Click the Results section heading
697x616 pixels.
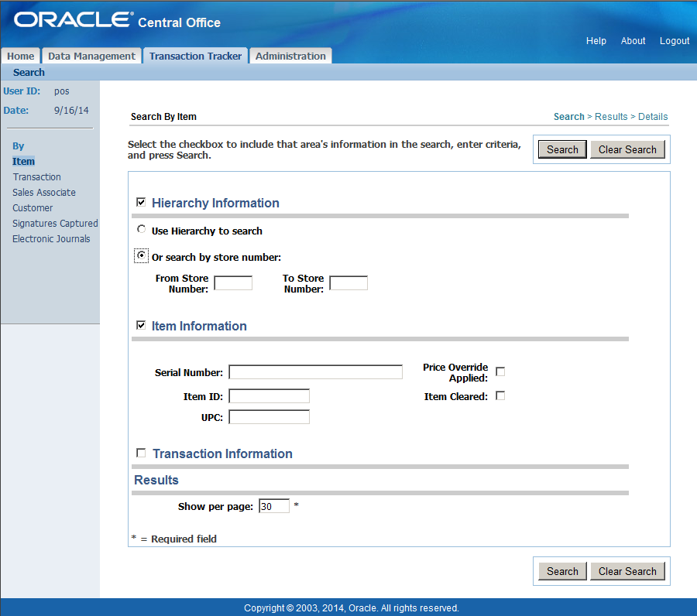tap(156, 480)
